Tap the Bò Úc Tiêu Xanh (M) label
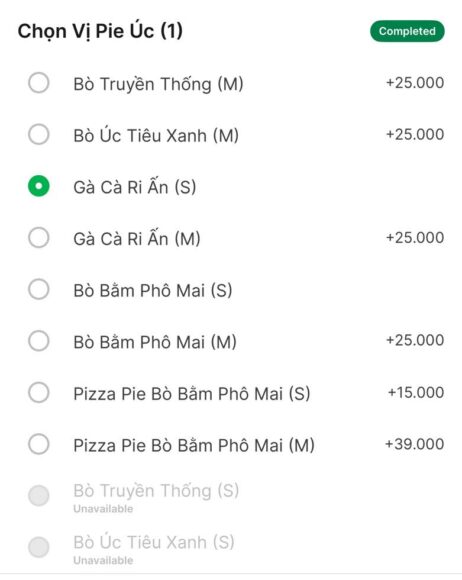Screen dimensions: 462x580 (156, 135)
